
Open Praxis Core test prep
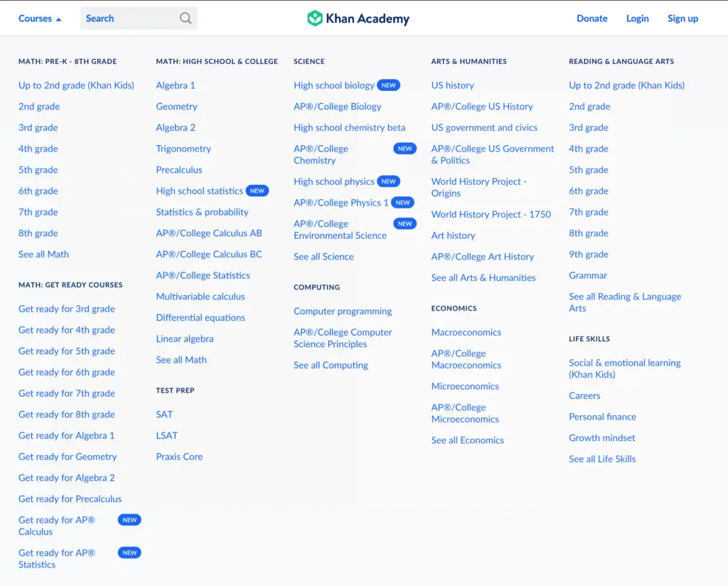[179, 457]
